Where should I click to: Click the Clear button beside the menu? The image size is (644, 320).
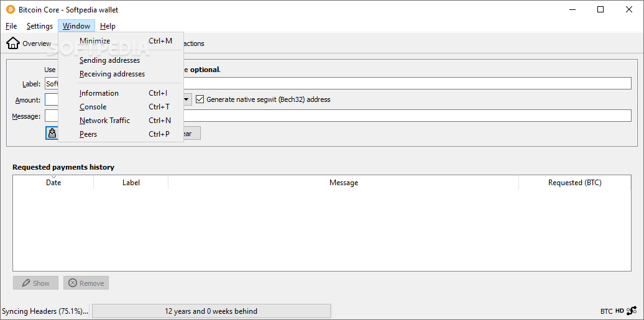192,134
